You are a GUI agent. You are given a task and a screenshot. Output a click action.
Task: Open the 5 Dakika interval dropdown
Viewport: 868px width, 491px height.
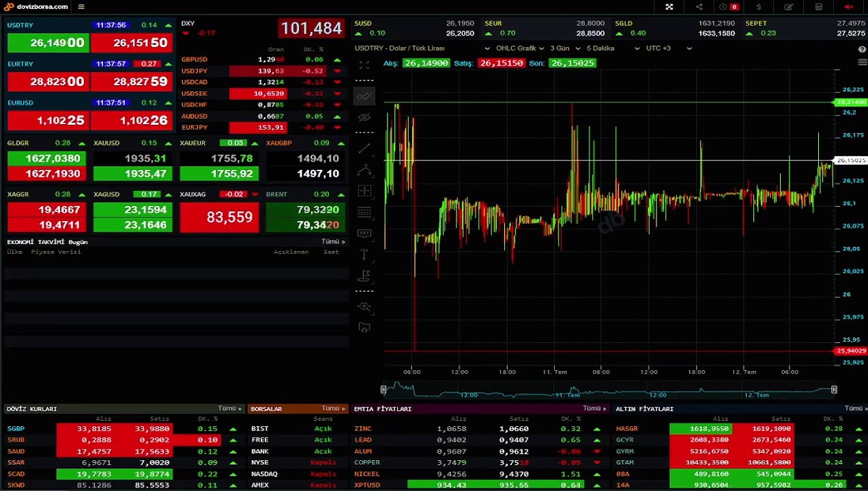tap(613, 48)
